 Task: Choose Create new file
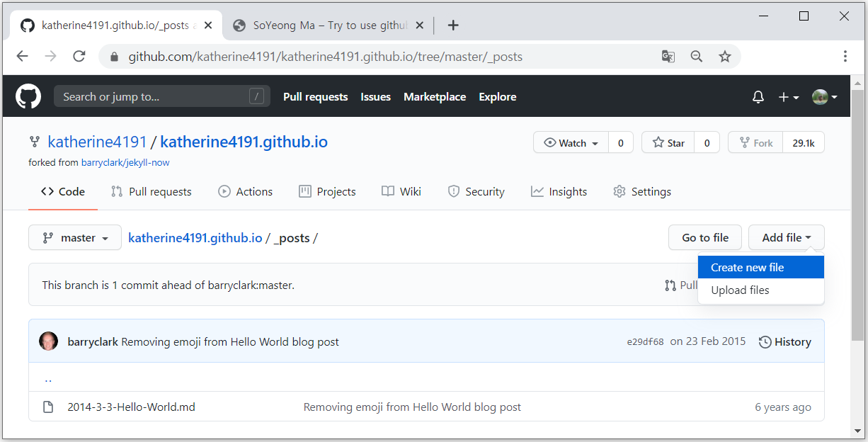761,267
